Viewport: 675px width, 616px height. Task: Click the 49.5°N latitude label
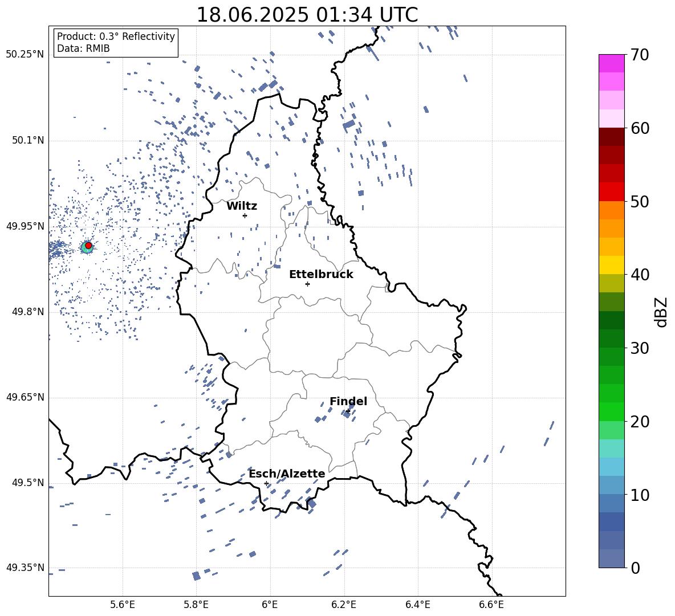point(28,483)
